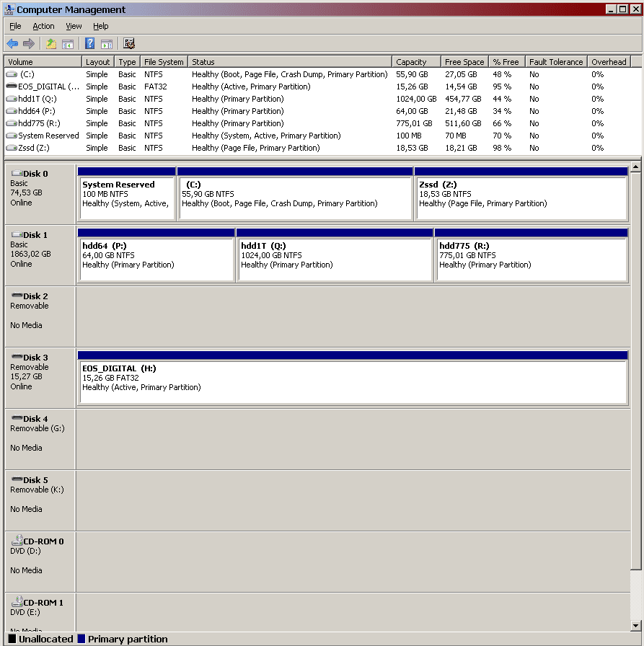This screenshot has height=646, width=644.
Task: Sort by Capacity column header
Action: pyautogui.click(x=417, y=62)
